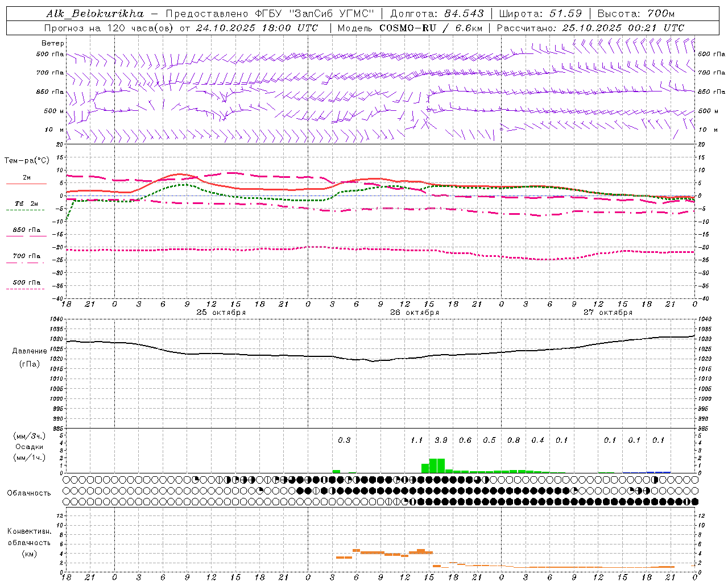Click the Ветер label of the wind panel
The width and height of the screenshot is (728, 582).
[53, 43]
